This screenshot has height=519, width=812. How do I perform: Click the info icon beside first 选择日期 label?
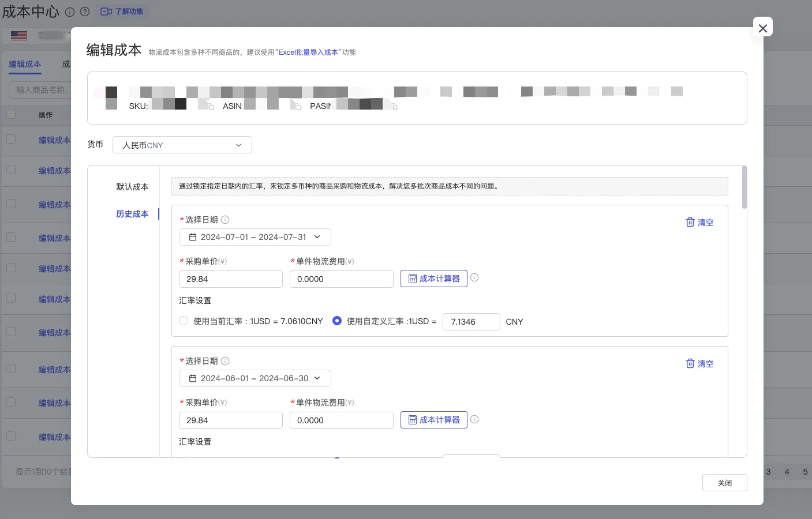225,220
